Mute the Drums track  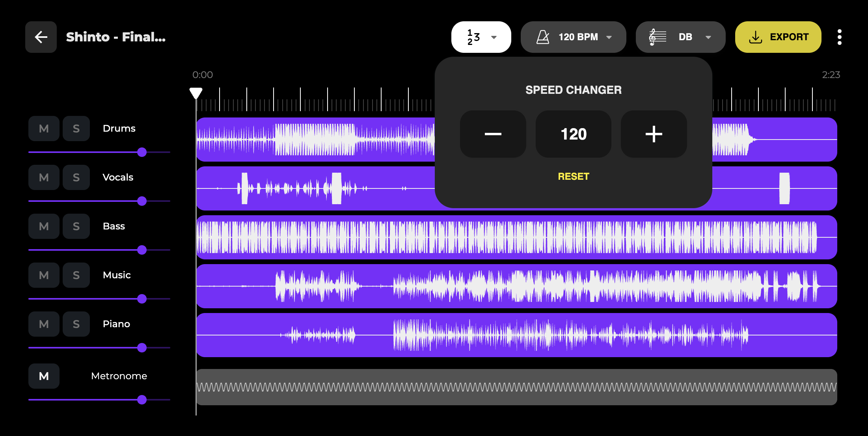click(x=44, y=129)
